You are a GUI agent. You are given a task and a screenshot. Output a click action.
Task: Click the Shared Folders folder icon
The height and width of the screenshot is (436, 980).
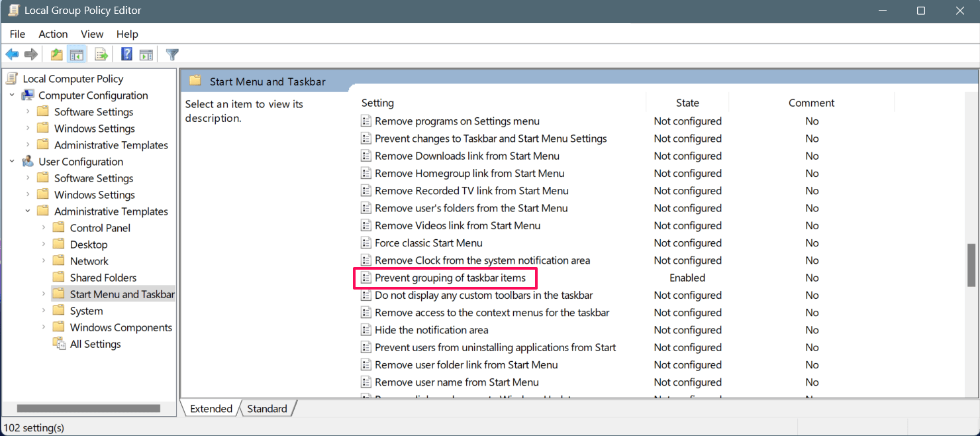point(59,278)
